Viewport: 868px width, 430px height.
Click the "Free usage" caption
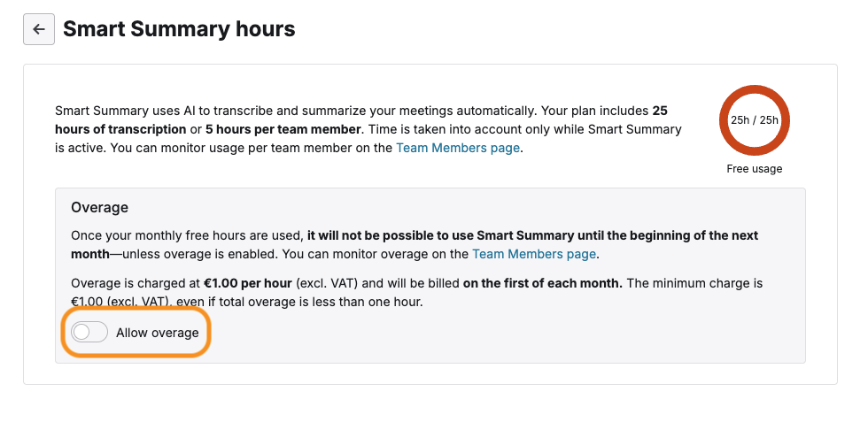coord(754,169)
